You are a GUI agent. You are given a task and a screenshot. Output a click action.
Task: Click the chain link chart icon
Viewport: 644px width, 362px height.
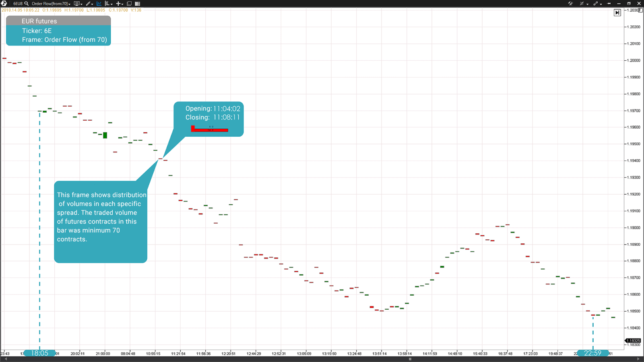pos(596,4)
